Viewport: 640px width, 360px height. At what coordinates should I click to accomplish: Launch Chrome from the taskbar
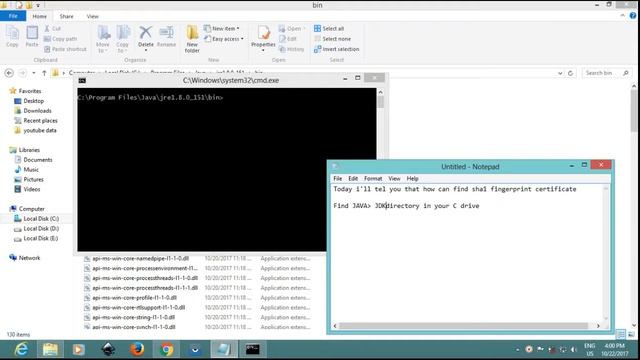coord(166,349)
